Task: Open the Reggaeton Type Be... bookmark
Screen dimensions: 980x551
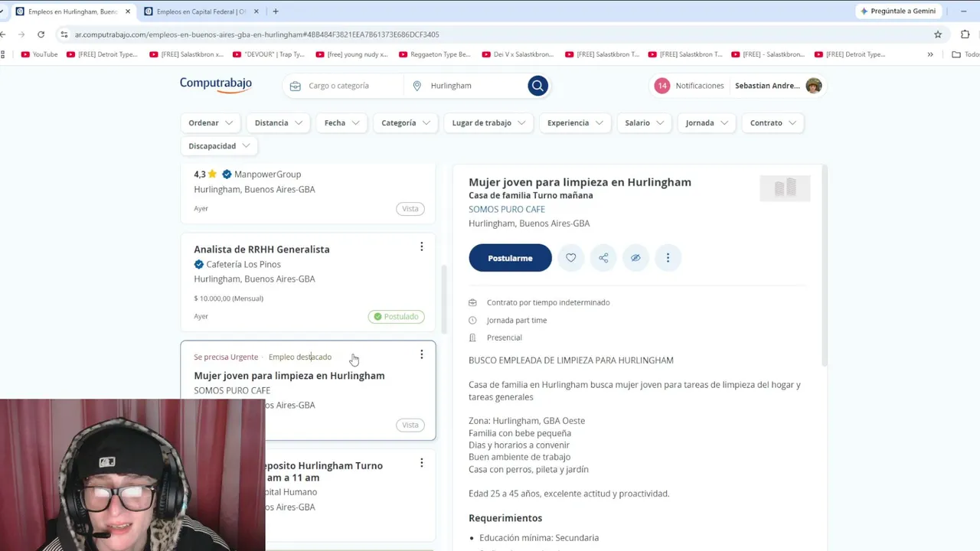Action: coord(434,54)
